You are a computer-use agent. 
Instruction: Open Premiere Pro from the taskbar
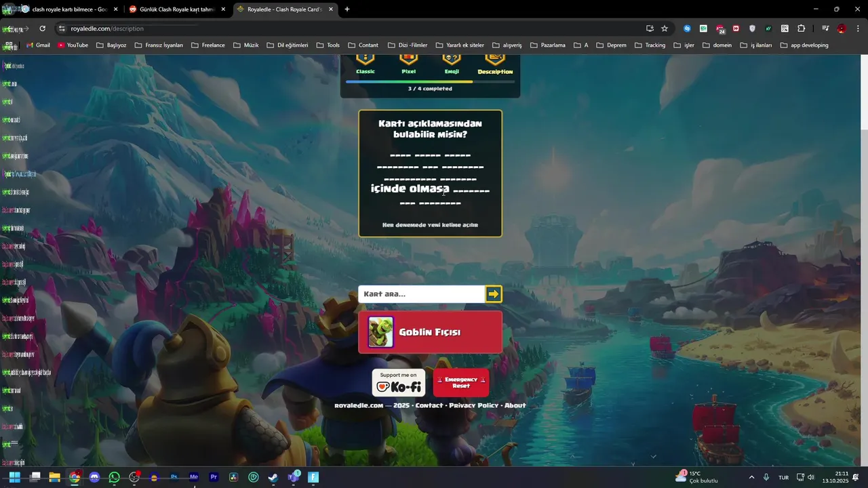pyautogui.click(x=214, y=477)
